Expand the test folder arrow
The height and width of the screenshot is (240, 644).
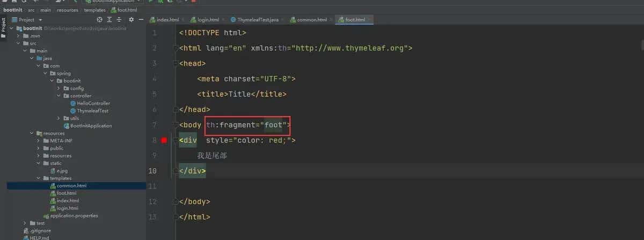click(25, 223)
